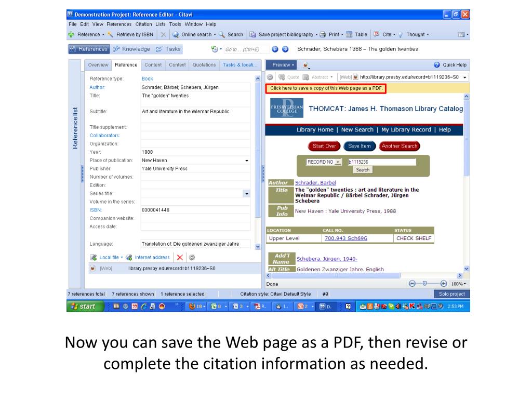This screenshot has height=399, width=532.
Task: Open the 100% zoom level dropdown
Action: [458, 284]
